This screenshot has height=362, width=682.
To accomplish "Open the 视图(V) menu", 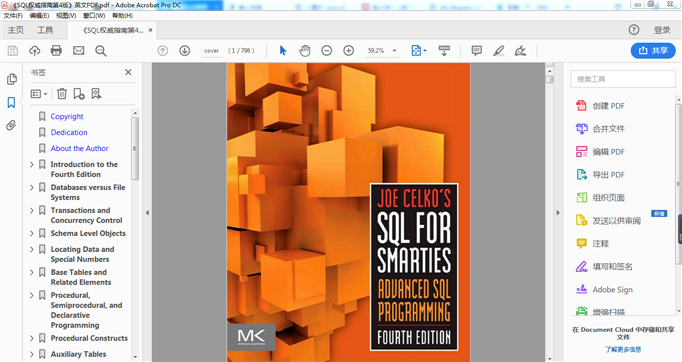I will click(66, 16).
